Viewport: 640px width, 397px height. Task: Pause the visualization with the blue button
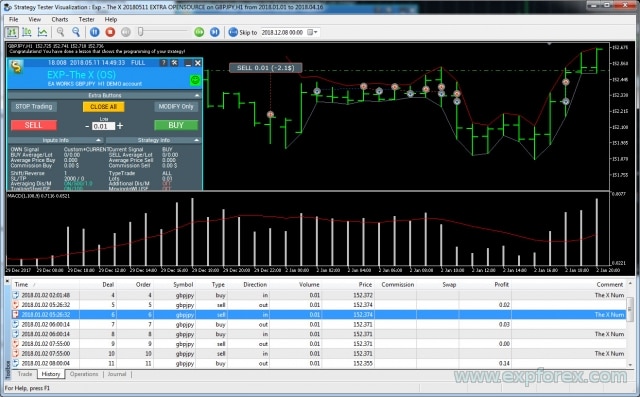tap(94, 32)
